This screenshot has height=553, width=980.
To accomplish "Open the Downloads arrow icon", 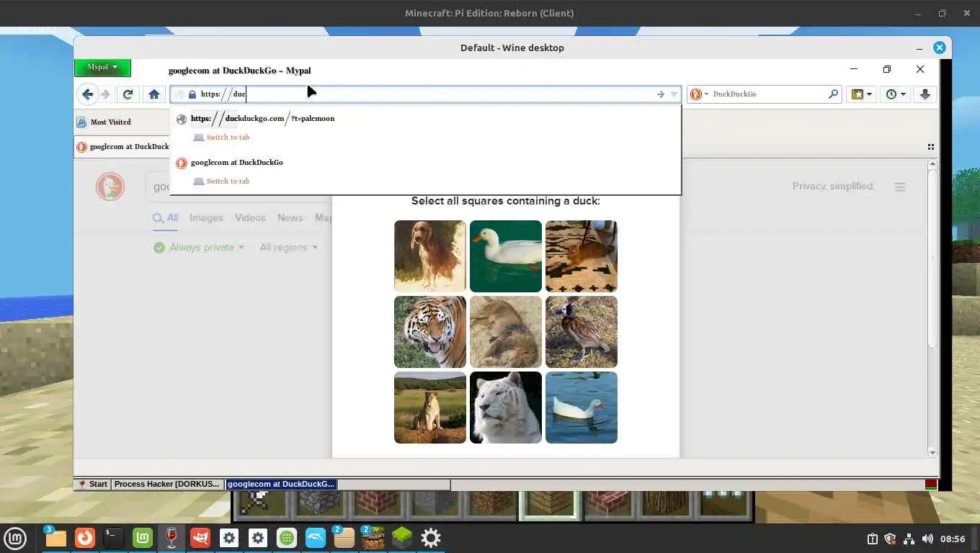I will [x=925, y=94].
